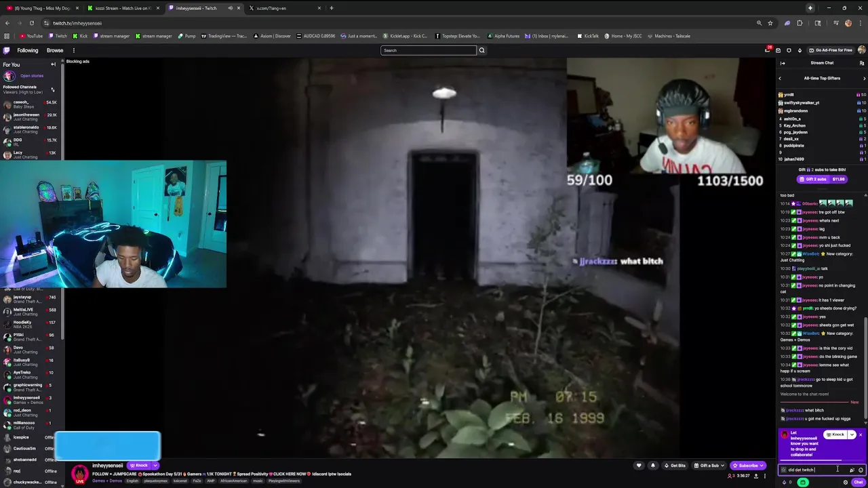Click Go Ad-Free for Free

pos(831,50)
